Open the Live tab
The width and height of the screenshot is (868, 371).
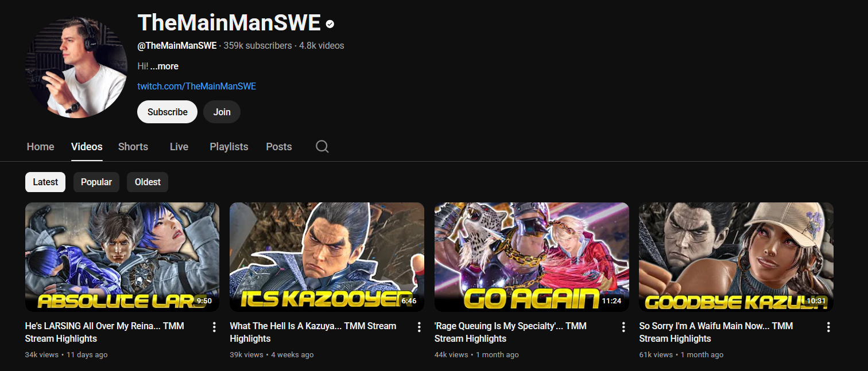[179, 147]
